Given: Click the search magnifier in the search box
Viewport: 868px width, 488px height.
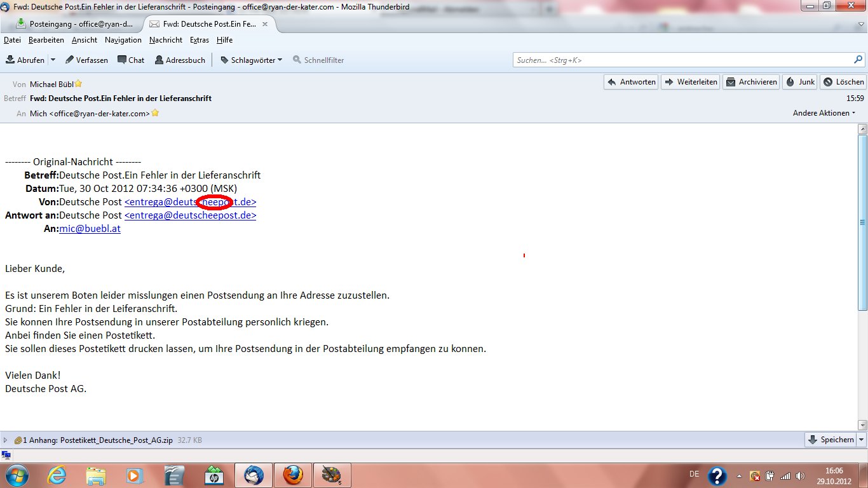Looking at the screenshot, I should [858, 60].
